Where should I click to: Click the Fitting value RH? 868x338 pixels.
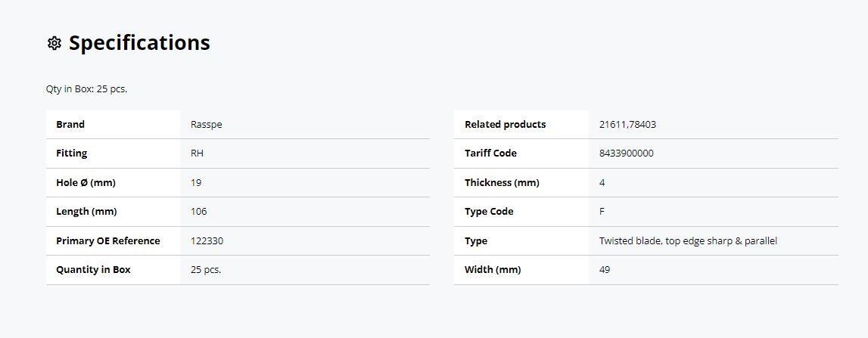pos(197,153)
